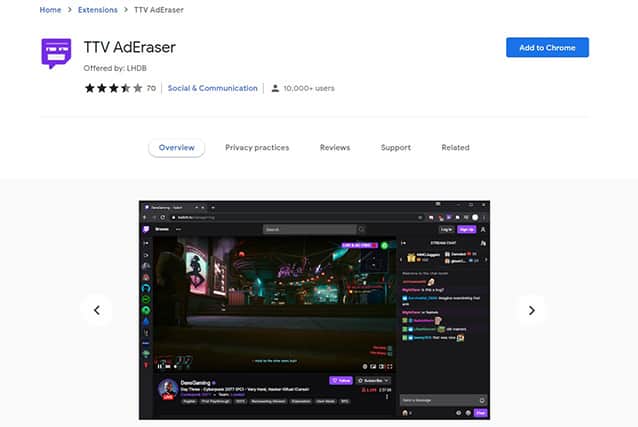Click the "TTV AdEraser" breadcrumb text

tap(159, 10)
